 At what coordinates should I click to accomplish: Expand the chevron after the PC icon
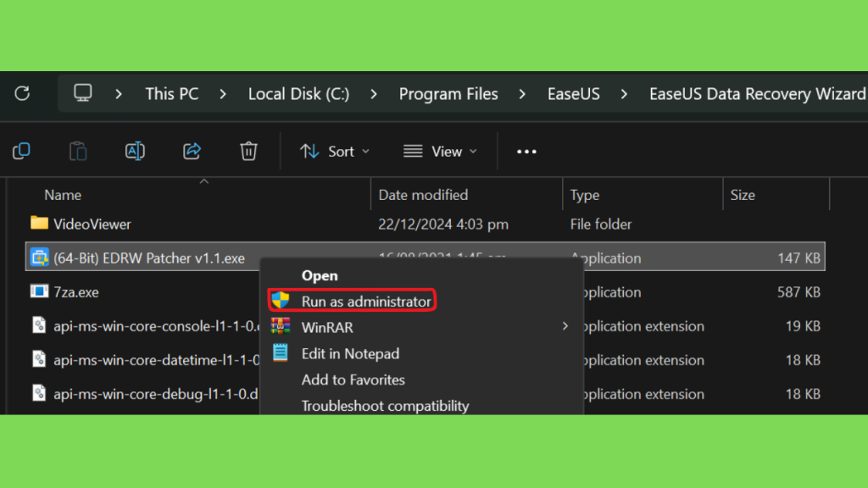click(x=119, y=94)
